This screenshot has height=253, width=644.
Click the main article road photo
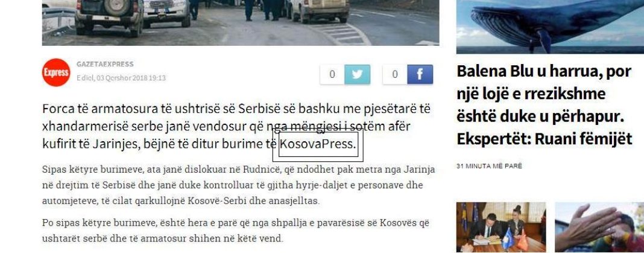point(241,22)
